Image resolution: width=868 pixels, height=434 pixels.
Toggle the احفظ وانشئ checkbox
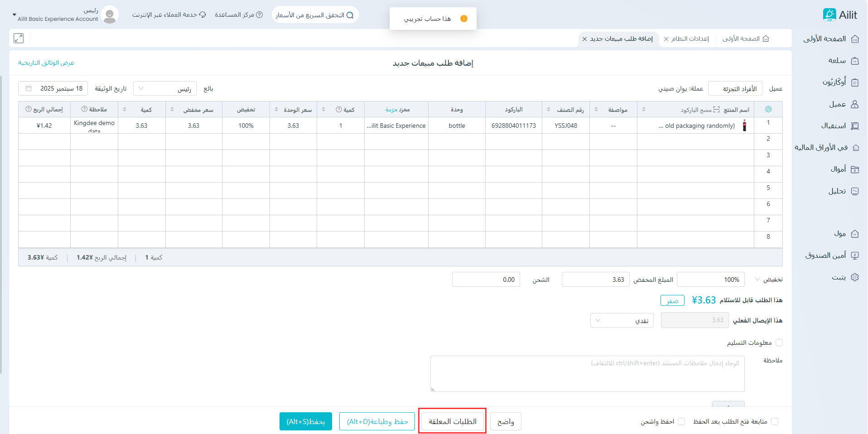tap(681, 422)
